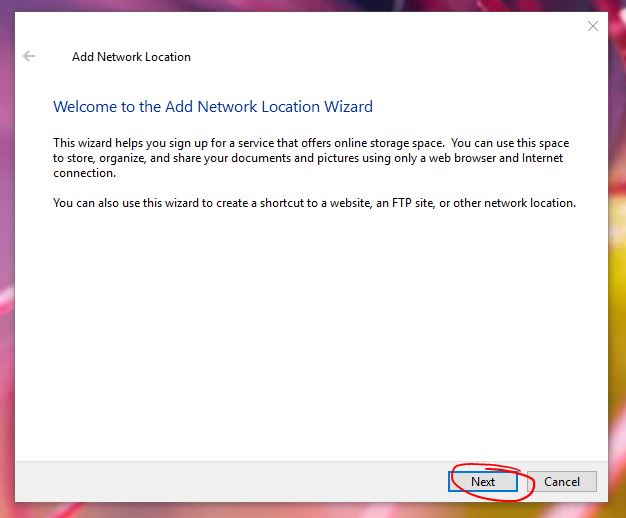Click the "Add Network Location" window title
This screenshot has height=518, width=626.
click(131, 57)
